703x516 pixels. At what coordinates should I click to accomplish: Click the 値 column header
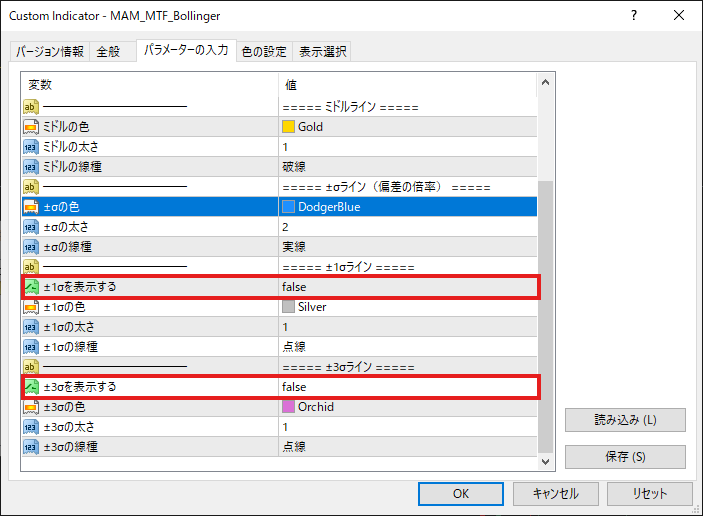pos(408,85)
